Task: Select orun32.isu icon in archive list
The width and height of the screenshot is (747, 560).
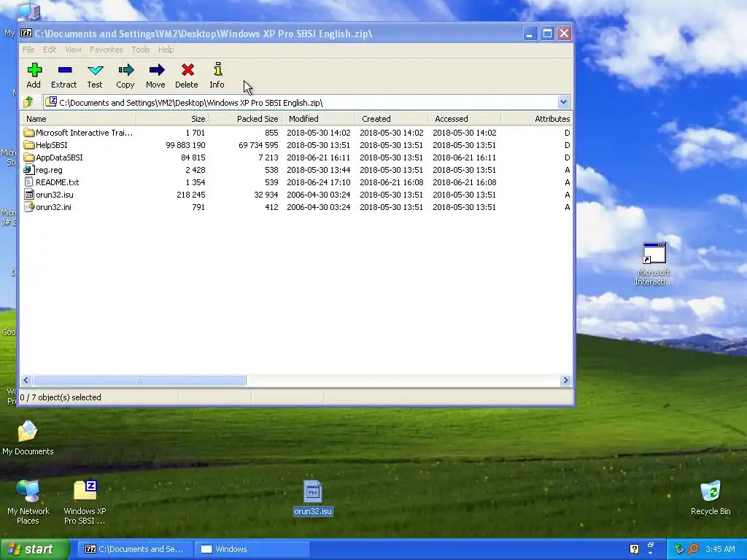Action: point(29,194)
